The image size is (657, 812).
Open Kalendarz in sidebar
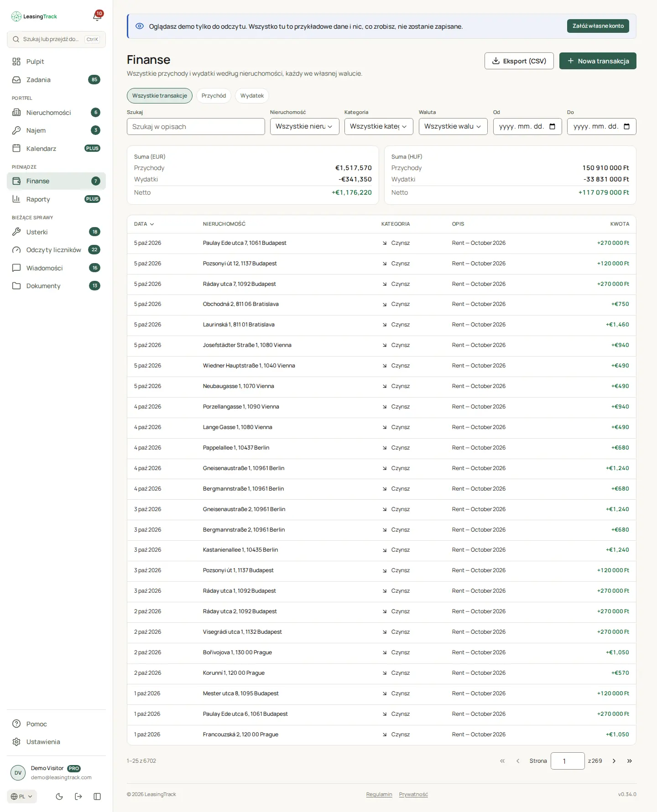pyautogui.click(x=56, y=149)
